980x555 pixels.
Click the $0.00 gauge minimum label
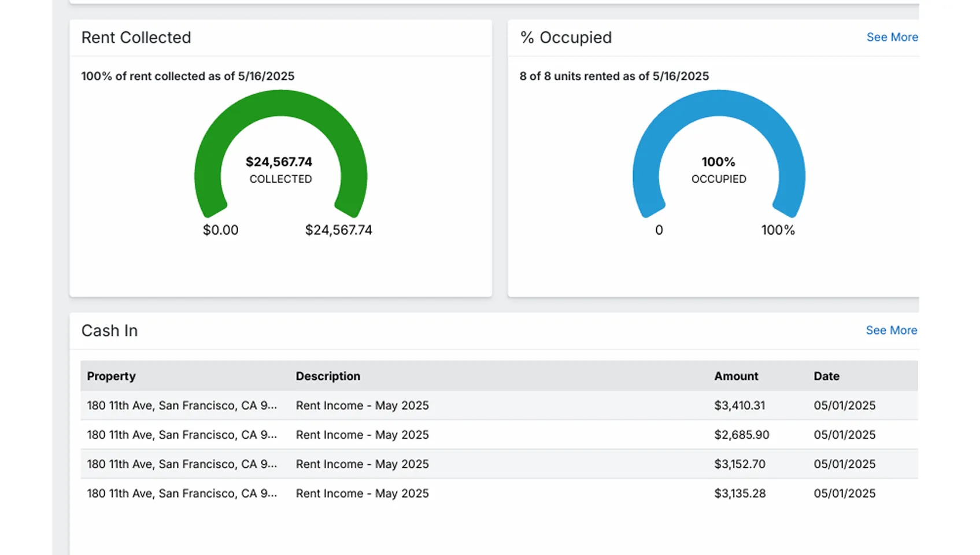click(220, 230)
